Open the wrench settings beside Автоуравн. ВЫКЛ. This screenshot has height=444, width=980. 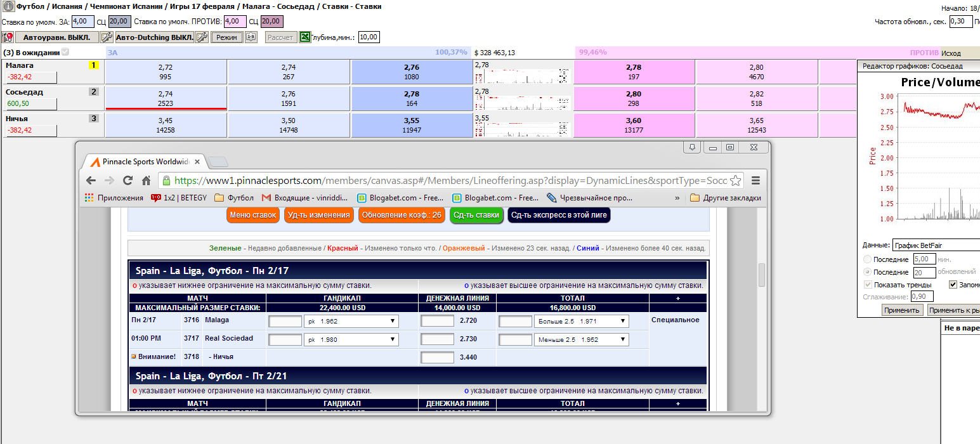[107, 37]
